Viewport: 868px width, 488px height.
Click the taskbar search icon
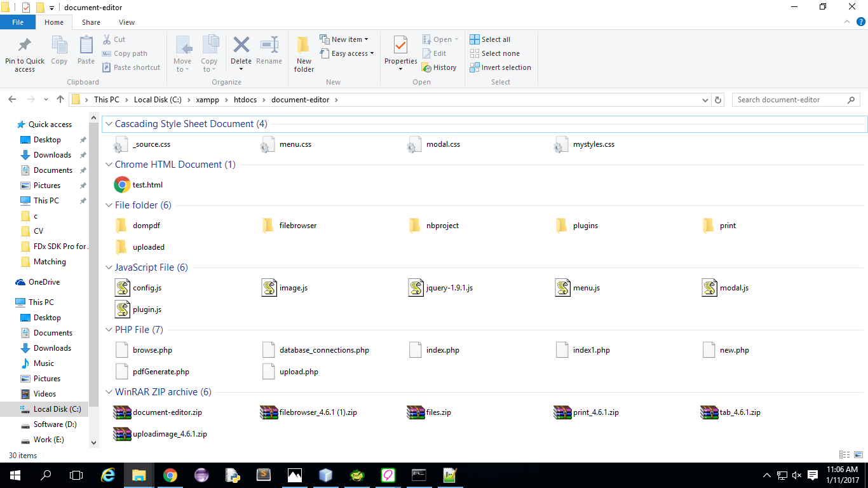[46, 475]
